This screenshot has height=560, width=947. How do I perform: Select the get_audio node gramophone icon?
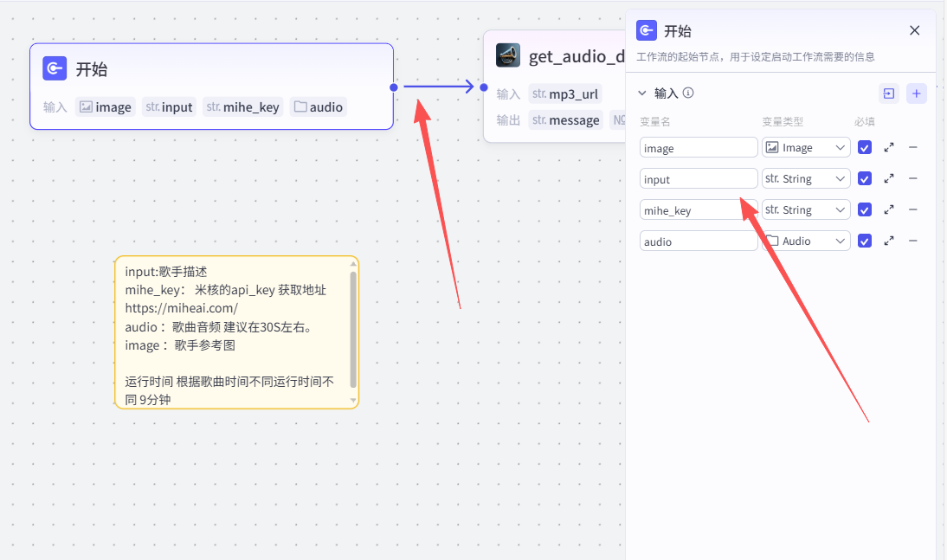508,56
